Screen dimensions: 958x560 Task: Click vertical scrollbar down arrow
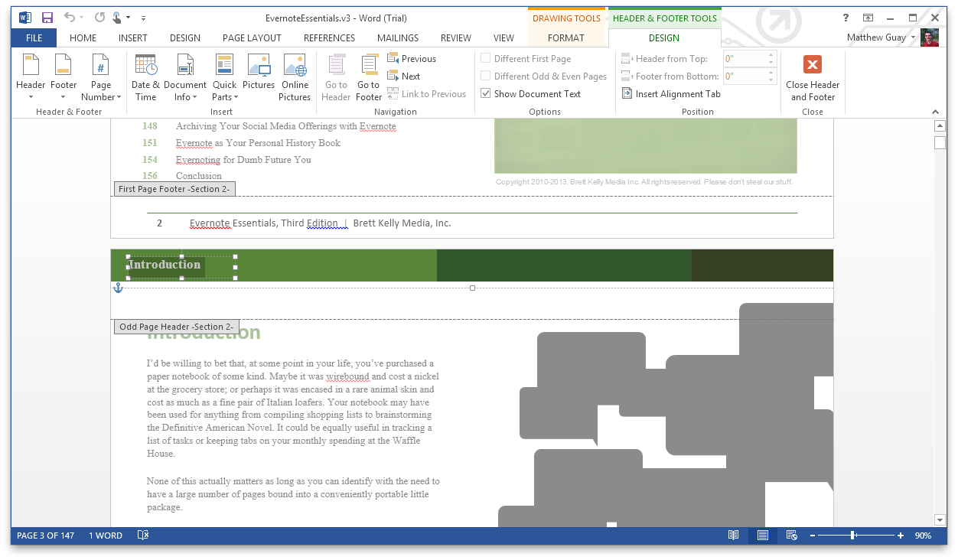click(x=940, y=519)
